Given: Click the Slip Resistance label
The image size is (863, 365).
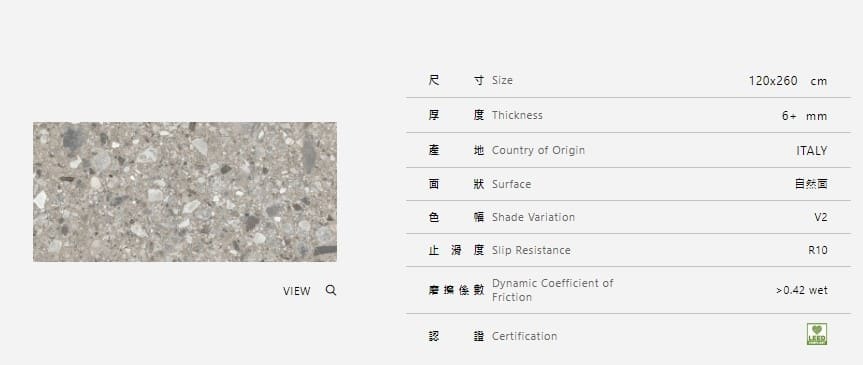Looking at the screenshot, I should point(531,250).
